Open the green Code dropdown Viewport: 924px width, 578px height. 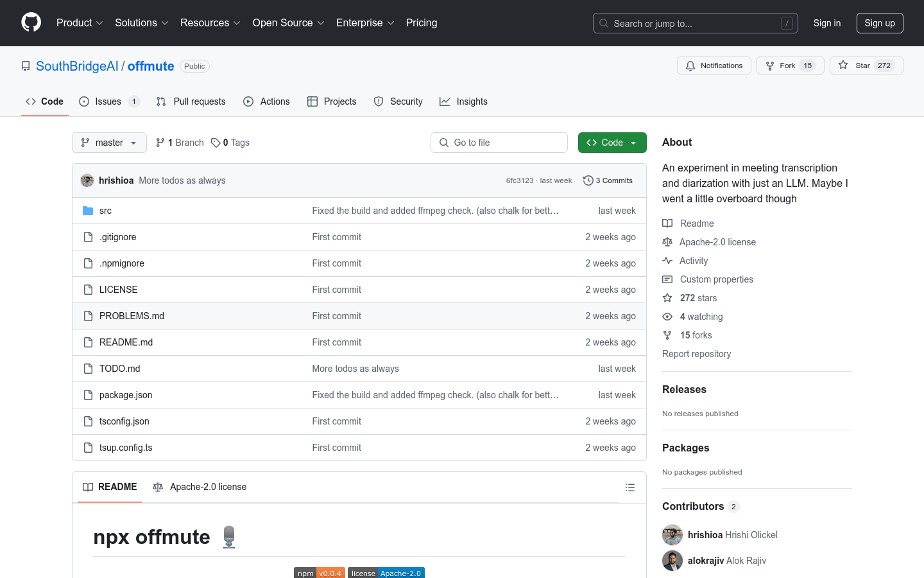(612, 143)
